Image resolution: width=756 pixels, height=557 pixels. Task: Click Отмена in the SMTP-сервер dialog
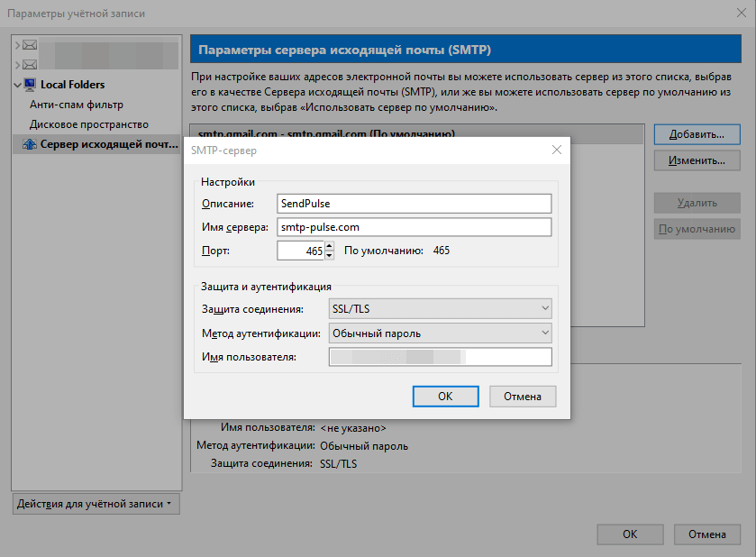[x=523, y=396]
